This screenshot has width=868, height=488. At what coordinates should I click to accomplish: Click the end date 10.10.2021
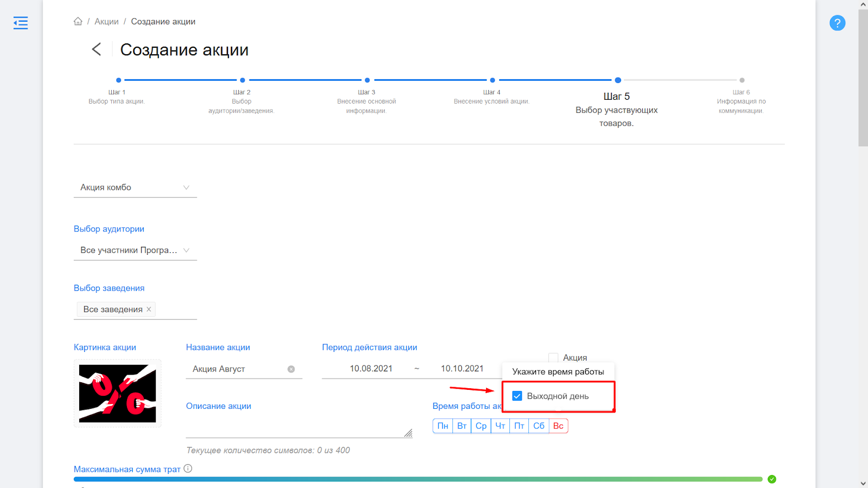click(x=462, y=369)
